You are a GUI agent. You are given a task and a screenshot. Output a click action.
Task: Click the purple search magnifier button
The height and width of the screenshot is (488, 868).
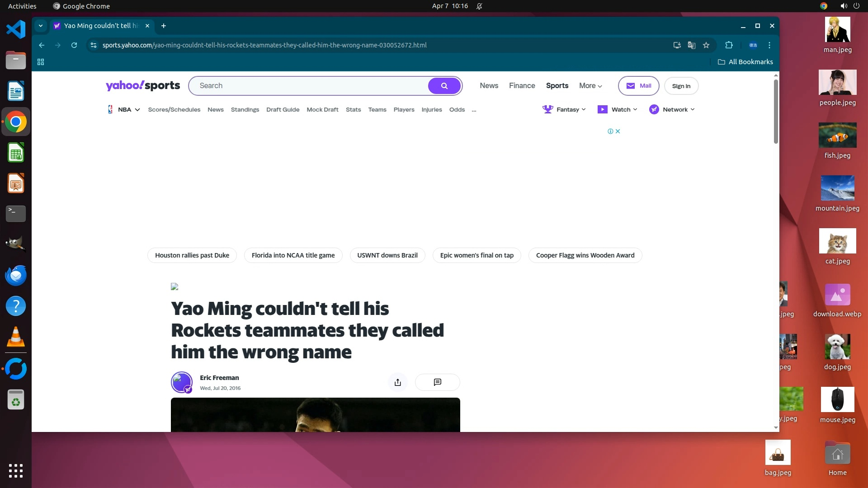[x=444, y=86]
